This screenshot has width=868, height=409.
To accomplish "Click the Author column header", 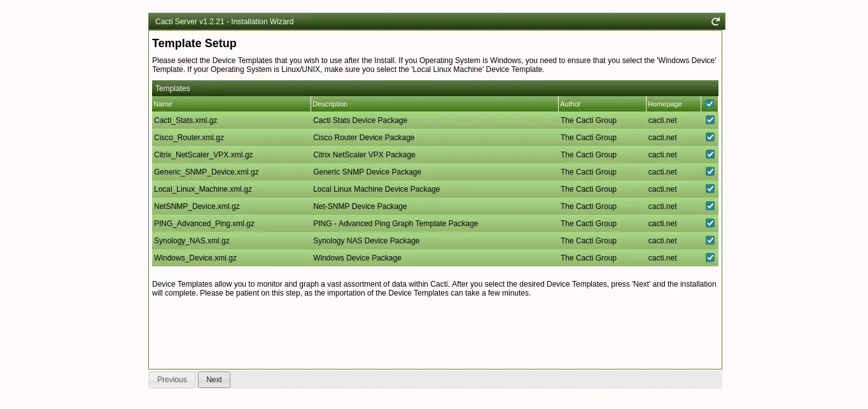I will tap(570, 104).
